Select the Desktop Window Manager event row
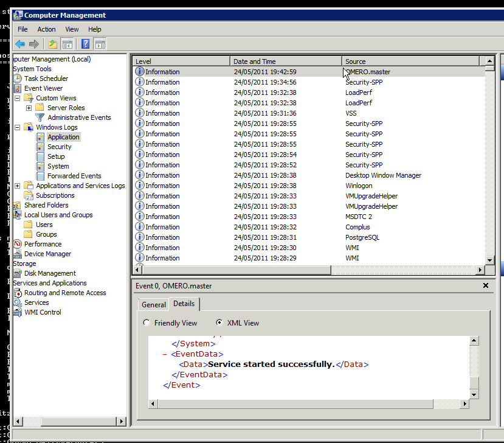The width and height of the screenshot is (504, 443). [309, 175]
